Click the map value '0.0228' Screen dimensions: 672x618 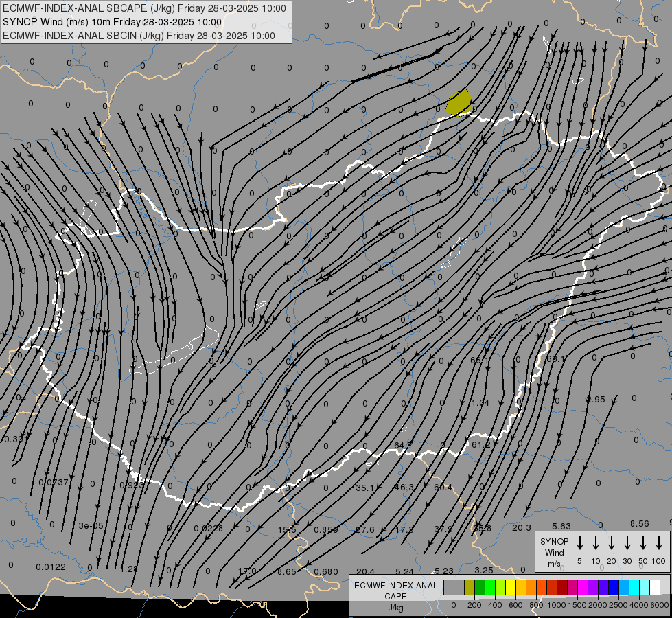(208, 528)
